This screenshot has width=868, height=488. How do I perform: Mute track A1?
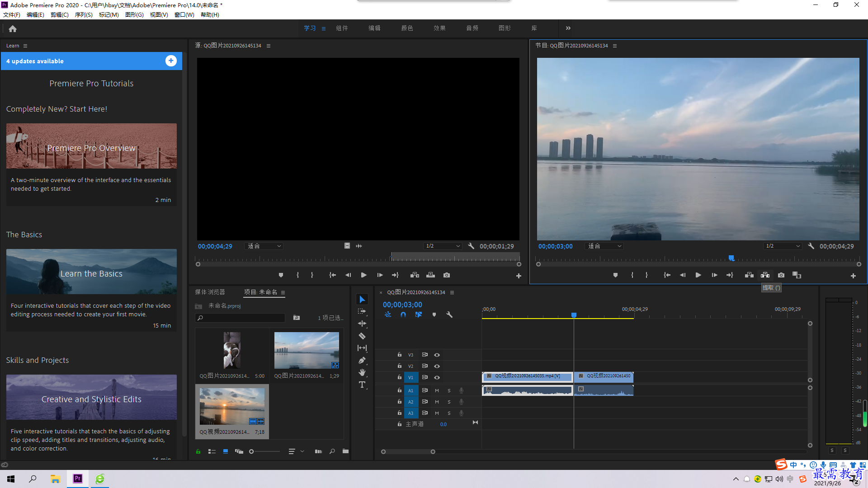437,390
